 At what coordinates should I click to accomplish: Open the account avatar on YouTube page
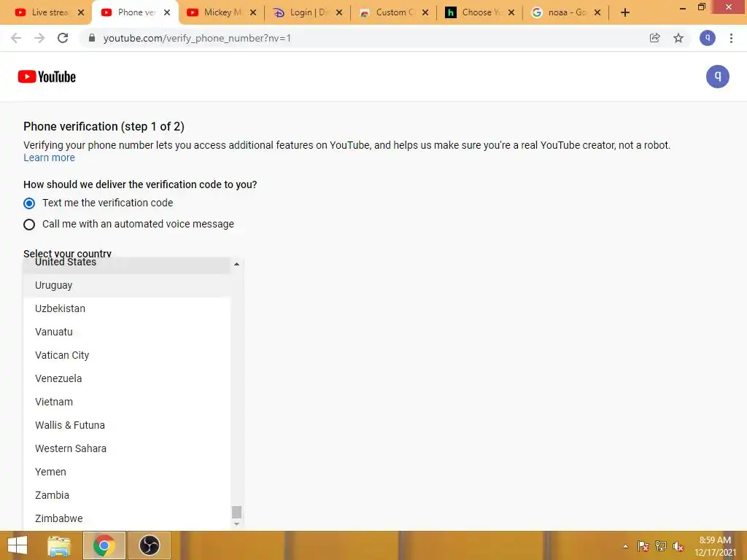717,77
